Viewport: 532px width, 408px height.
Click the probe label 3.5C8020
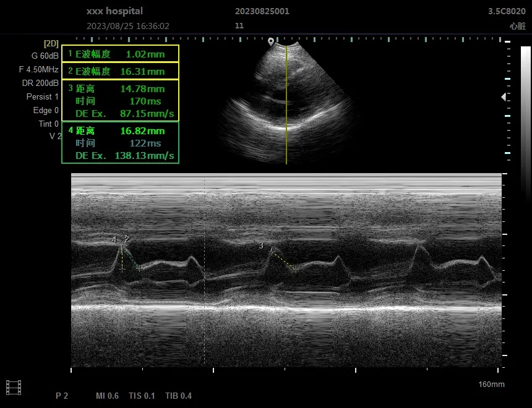(x=507, y=11)
